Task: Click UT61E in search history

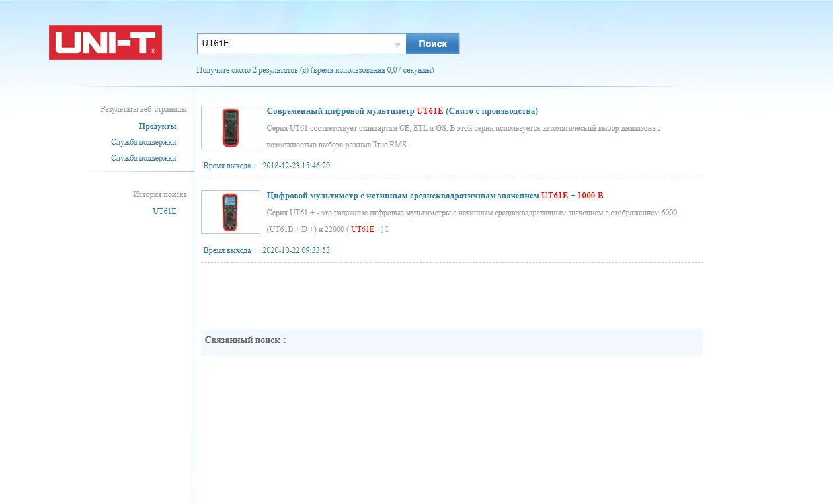Action: click(x=165, y=211)
